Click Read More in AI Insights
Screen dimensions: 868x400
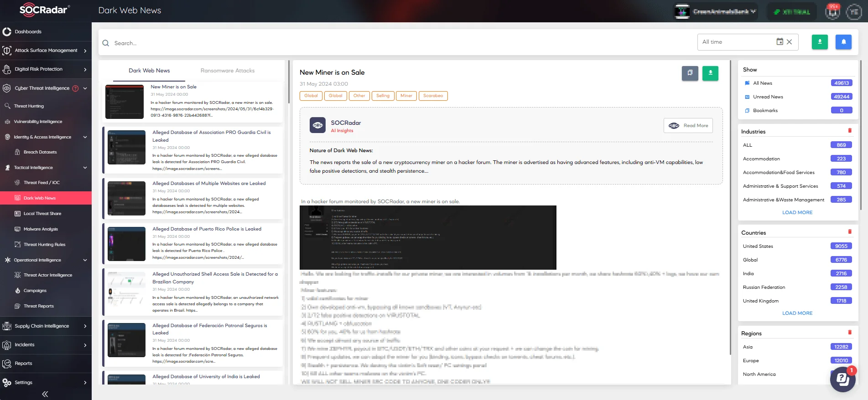tap(688, 126)
